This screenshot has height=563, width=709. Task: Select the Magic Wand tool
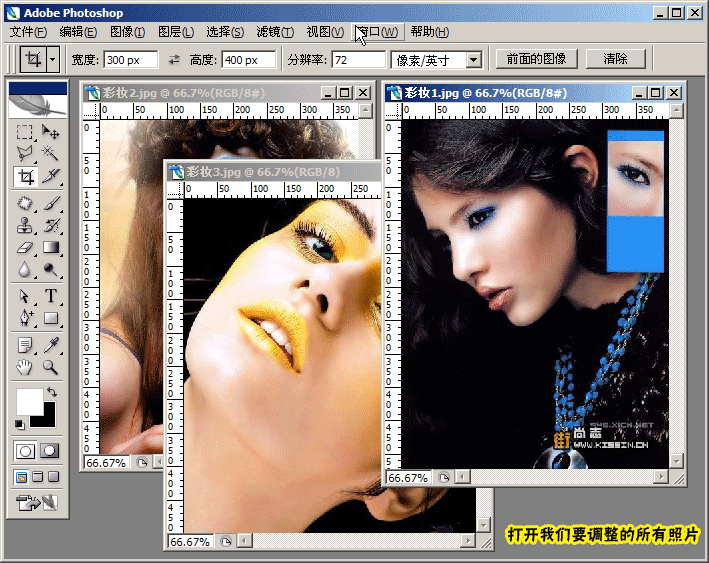point(51,153)
